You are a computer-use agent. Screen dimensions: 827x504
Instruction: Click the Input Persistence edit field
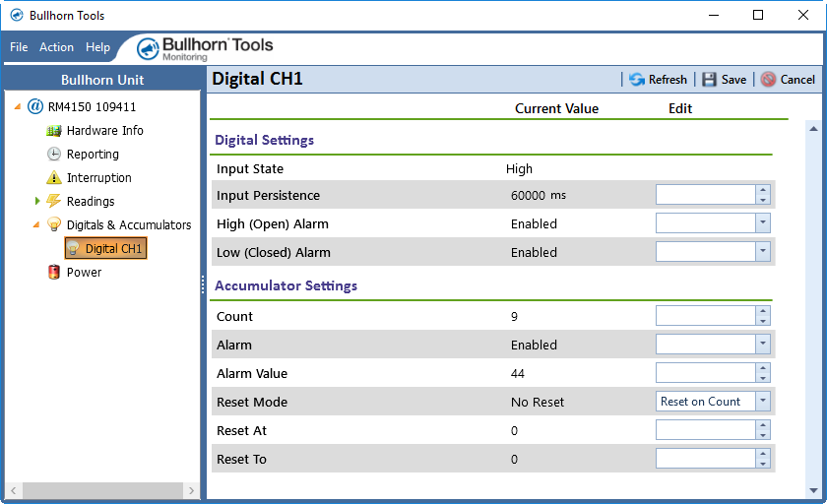coord(706,195)
